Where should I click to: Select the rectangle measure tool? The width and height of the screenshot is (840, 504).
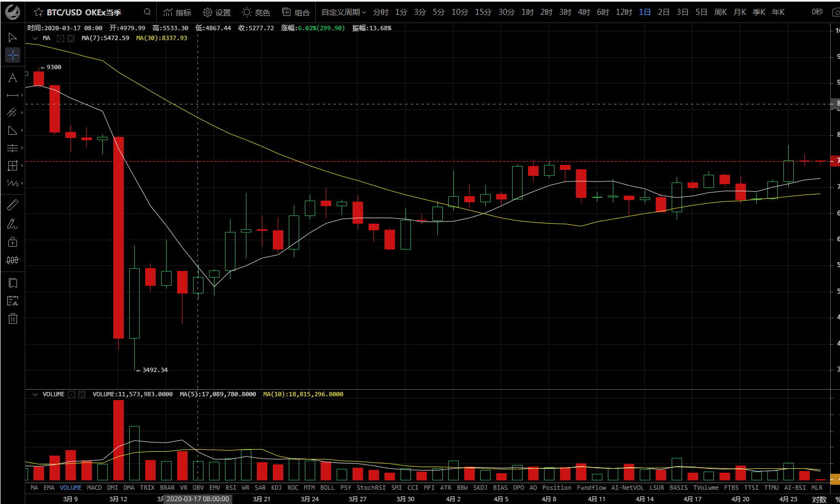[x=12, y=165]
